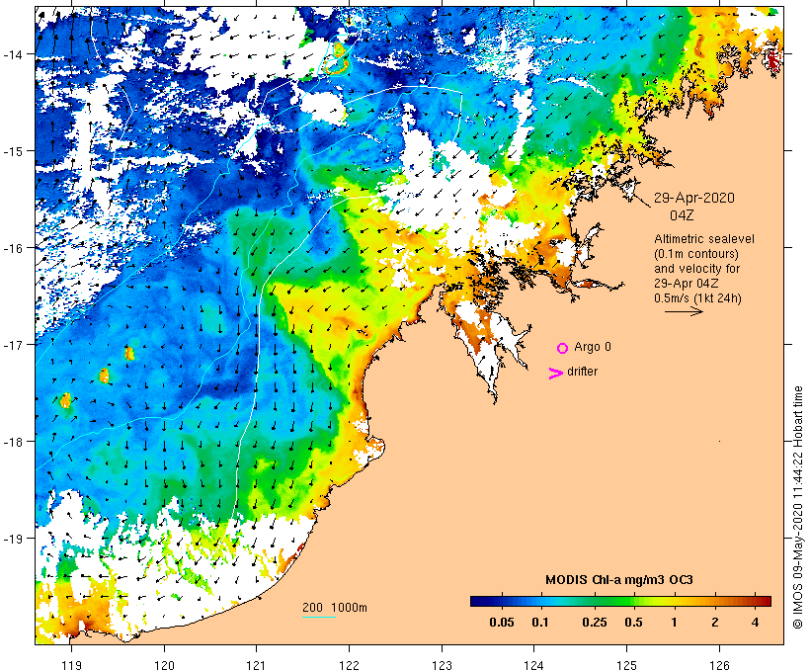Image resolution: width=810 pixels, height=672 pixels.
Task: Click the colorbar tick value 0.25
Action: click(594, 622)
